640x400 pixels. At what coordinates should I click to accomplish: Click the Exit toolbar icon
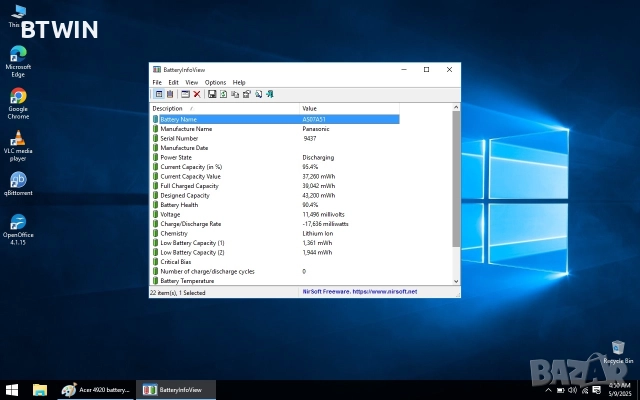point(270,94)
